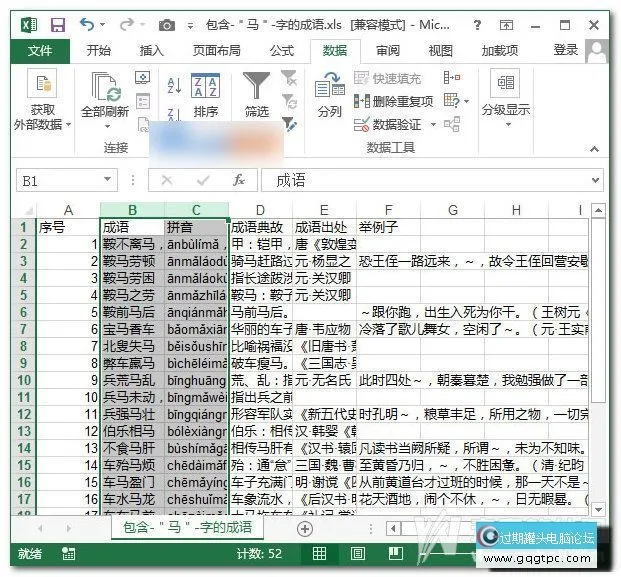Click the Insert Function fx icon
621x577 pixels.
coord(239,180)
